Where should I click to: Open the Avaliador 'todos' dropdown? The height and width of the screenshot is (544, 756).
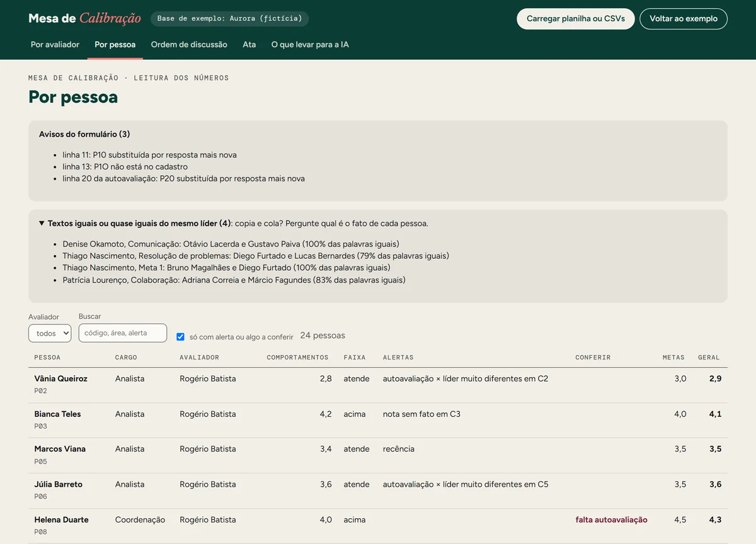click(50, 333)
